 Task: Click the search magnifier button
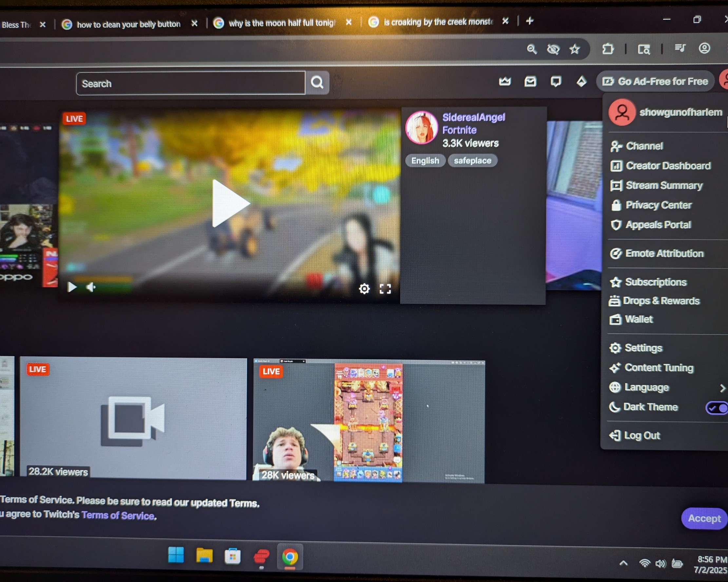coord(317,83)
